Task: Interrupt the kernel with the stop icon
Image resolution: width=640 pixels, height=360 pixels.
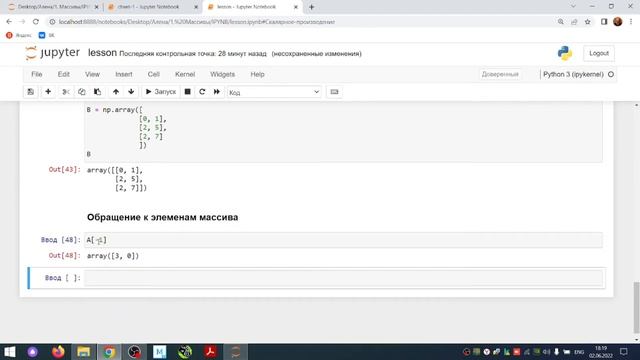Action: (187, 92)
